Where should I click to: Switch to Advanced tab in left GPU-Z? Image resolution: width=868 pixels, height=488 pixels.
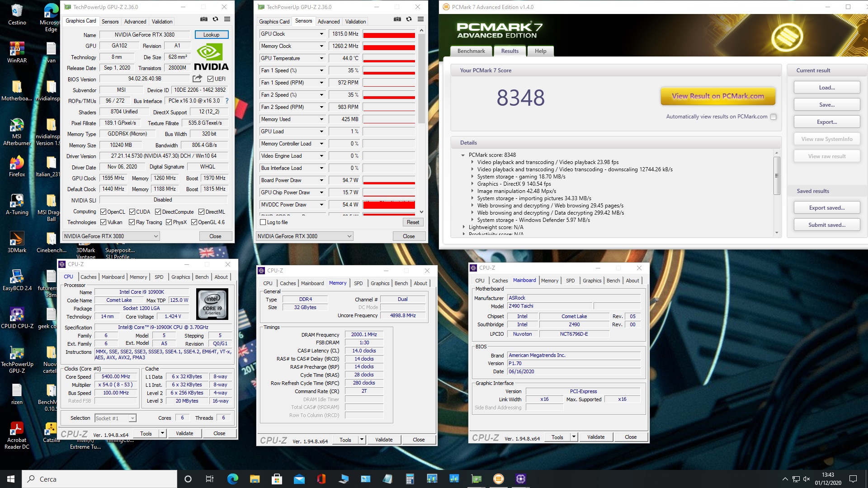[x=135, y=21]
